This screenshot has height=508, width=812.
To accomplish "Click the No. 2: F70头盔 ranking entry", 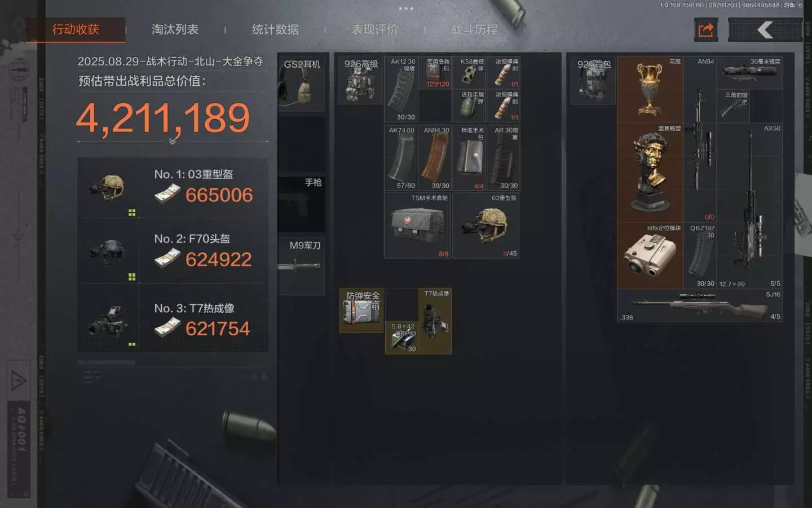I will click(x=173, y=252).
